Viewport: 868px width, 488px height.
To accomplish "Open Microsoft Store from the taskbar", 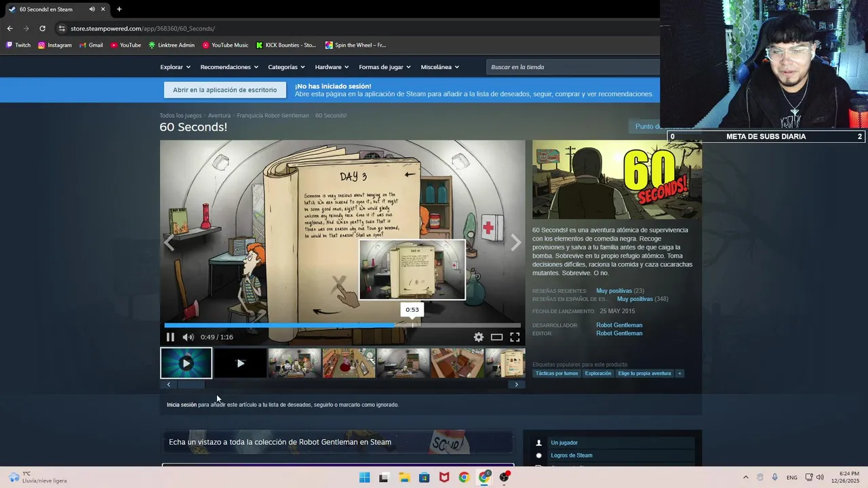I will (424, 477).
